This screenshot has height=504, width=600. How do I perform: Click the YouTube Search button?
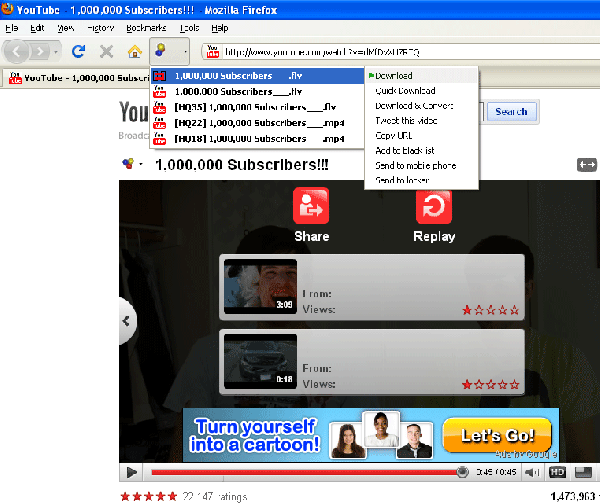[511, 111]
